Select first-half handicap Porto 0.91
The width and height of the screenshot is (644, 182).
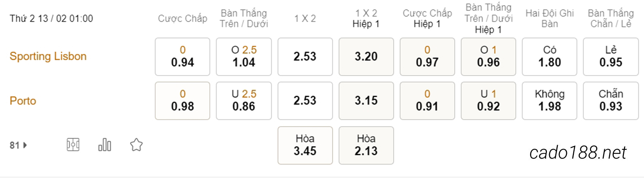point(427,101)
